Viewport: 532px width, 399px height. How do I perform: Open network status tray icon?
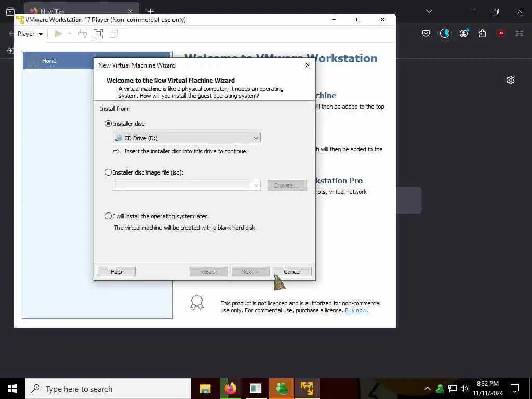453,389
